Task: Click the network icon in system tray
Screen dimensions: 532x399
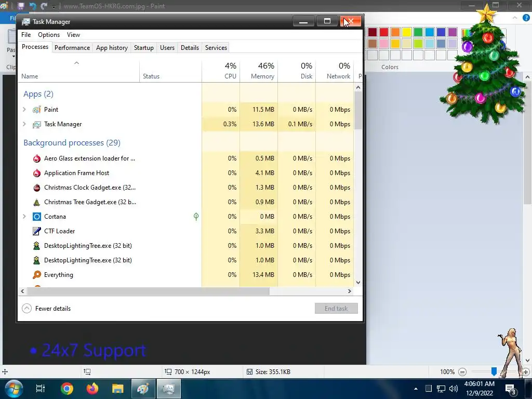Action: tap(441, 389)
